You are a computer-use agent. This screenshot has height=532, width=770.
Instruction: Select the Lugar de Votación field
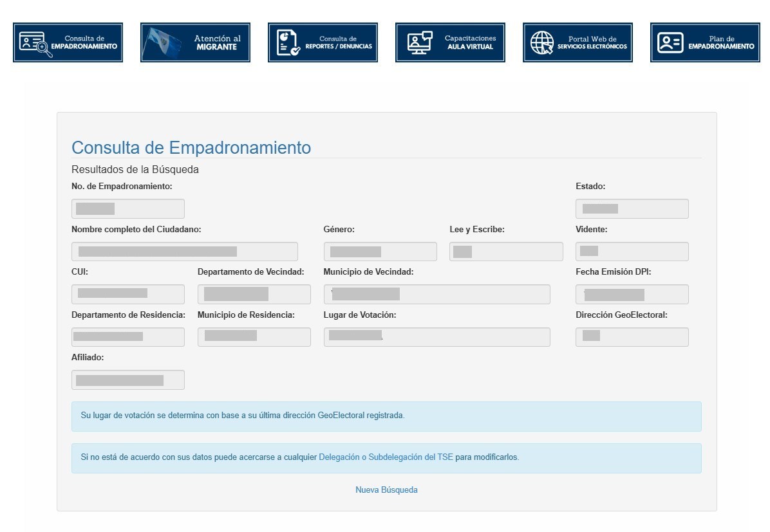(437, 336)
